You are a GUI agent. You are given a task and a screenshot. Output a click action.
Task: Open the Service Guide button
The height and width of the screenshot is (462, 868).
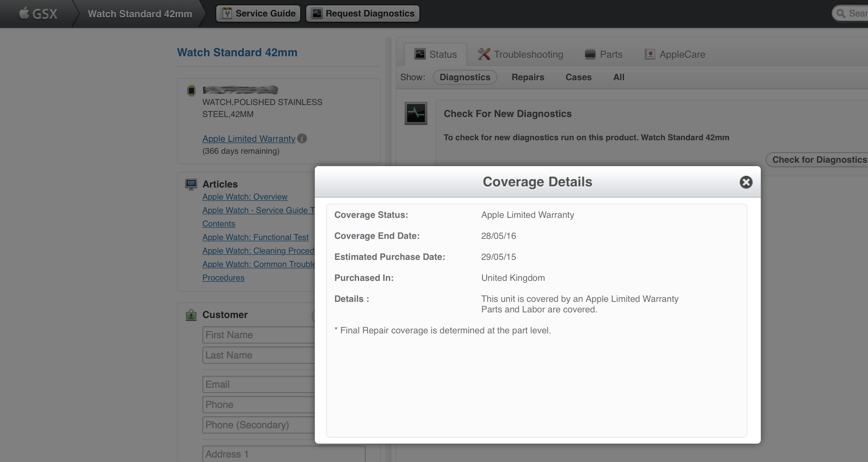tap(258, 13)
